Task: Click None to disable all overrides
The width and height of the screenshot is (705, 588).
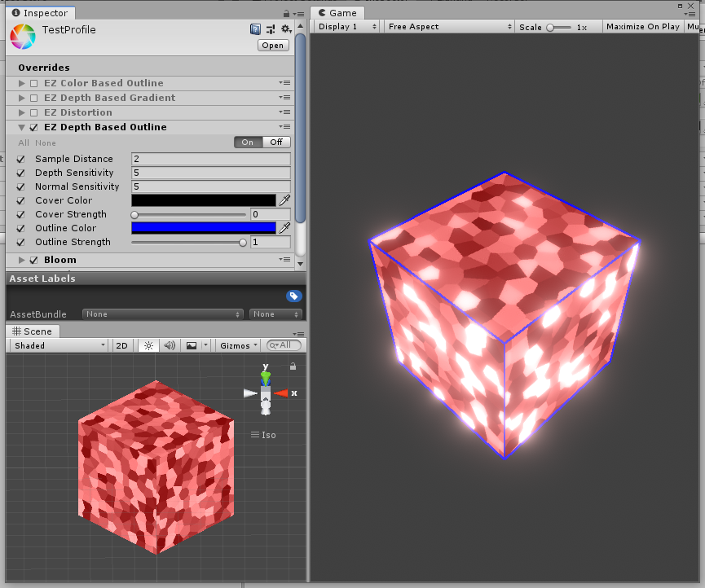Action: click(46, 143)
